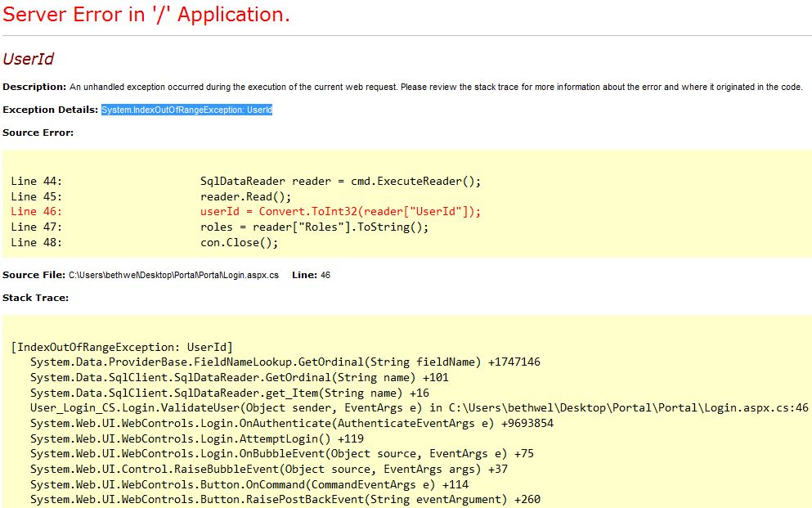Click SqlDataReader.GetOrdinal +101 stack line

(240, 377)
